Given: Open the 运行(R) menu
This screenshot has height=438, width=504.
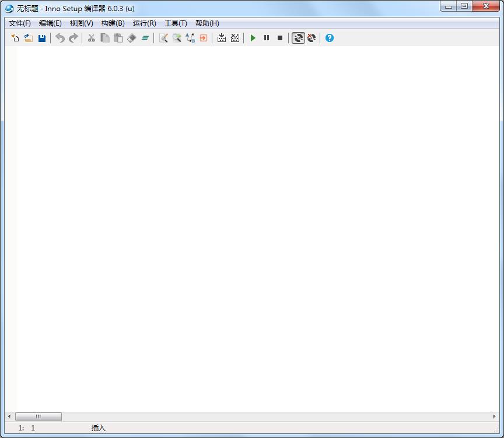Looking at the screenshot, I should 144,23.
